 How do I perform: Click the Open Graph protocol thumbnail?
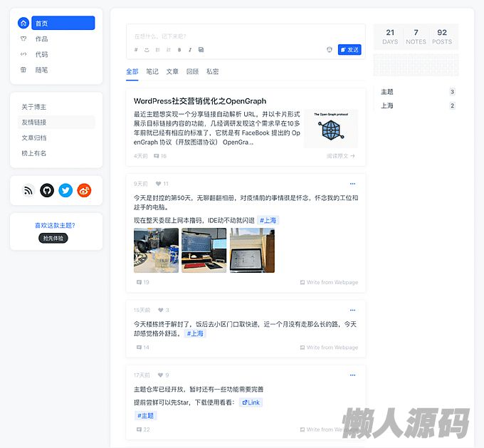click(331, 128)
